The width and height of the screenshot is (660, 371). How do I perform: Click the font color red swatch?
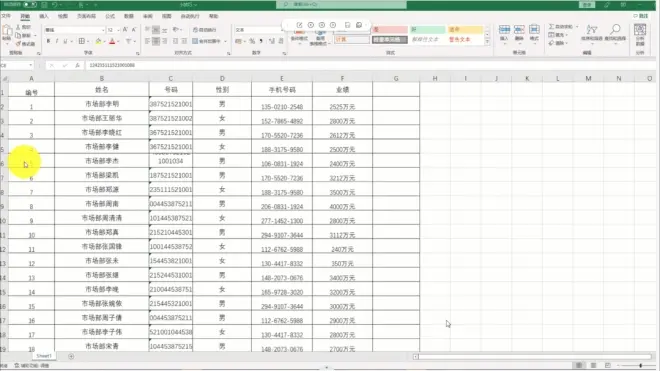click(112, 41)
